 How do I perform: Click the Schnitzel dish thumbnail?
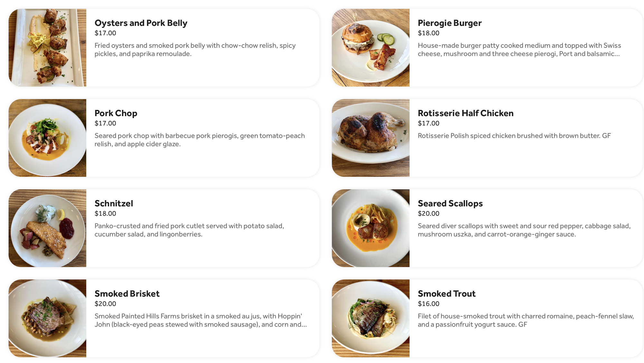(47, 228)
